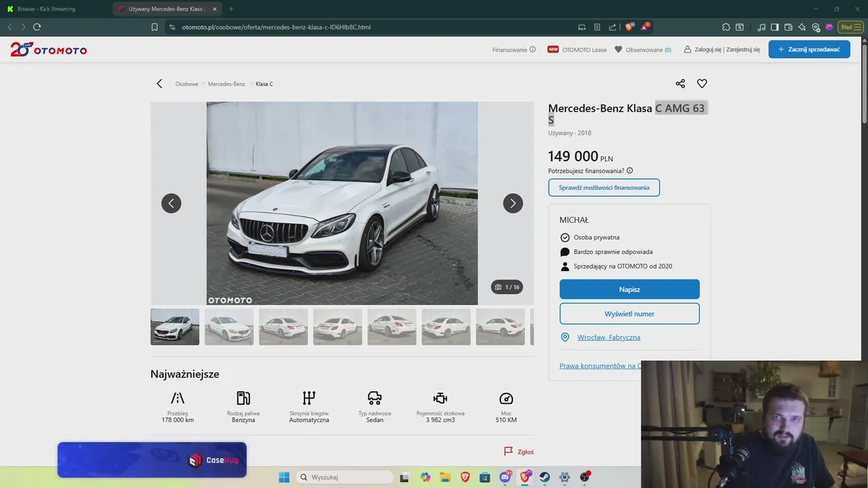Open Brave Rewards triangle icon
This screenshot has width=868, height=488.
pos(645,27)
